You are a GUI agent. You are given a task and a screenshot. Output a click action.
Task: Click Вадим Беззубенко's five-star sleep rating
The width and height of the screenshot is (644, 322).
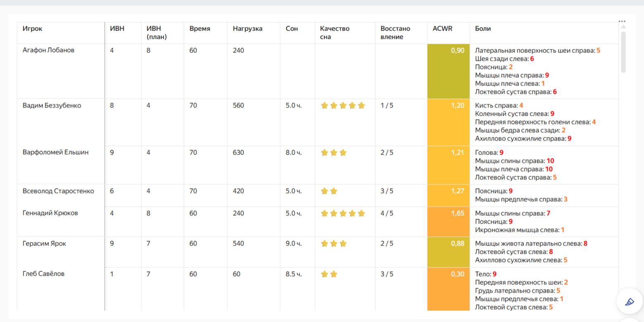[343, 105]
